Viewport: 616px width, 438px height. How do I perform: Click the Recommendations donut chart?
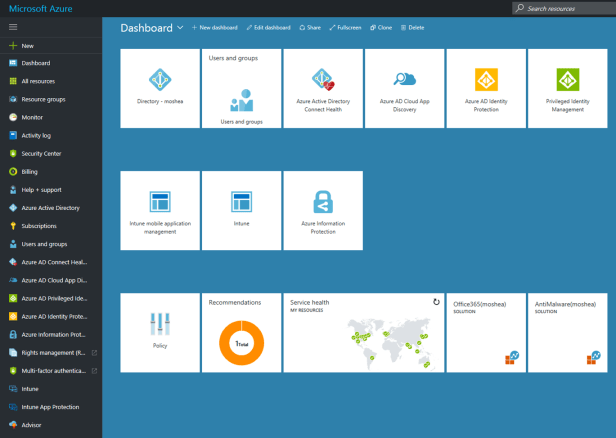[241, 341]
